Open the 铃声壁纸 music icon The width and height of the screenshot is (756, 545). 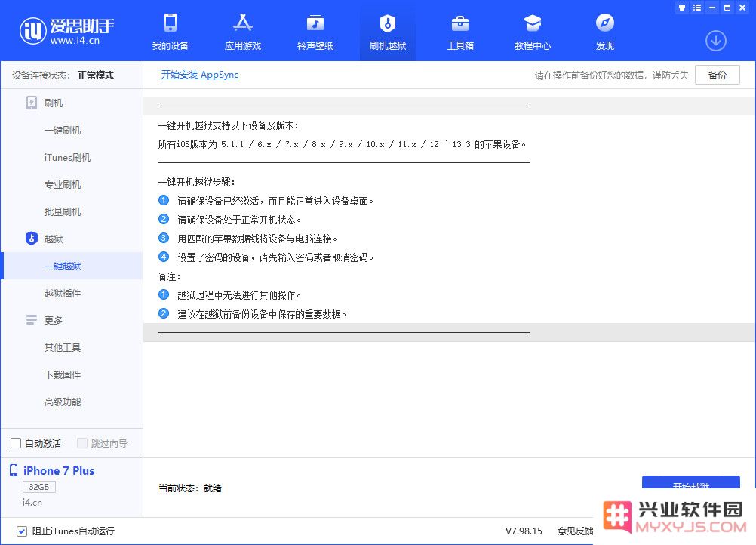315,23
